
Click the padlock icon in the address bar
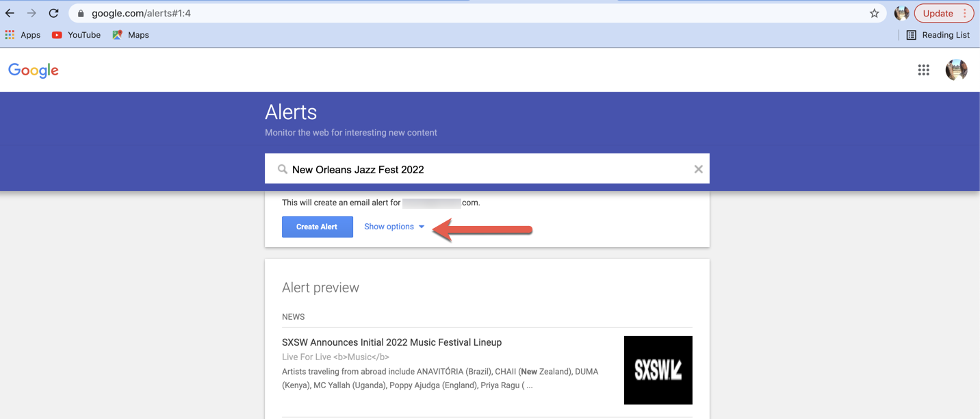tap(80, 12)
